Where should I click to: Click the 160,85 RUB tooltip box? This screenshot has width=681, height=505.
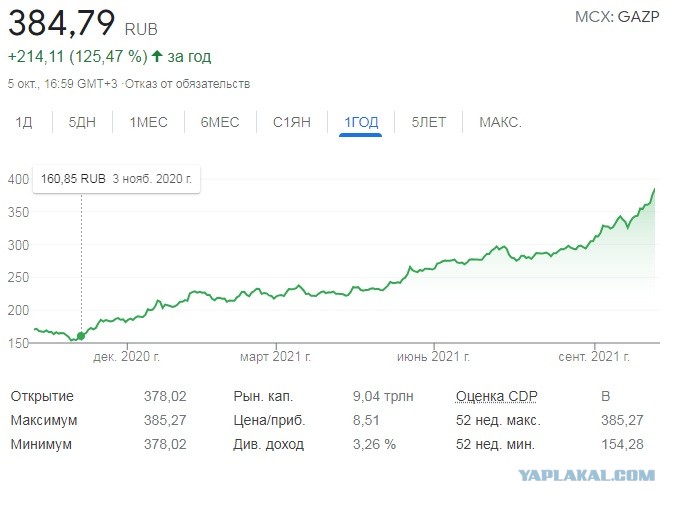pos(116,179)
